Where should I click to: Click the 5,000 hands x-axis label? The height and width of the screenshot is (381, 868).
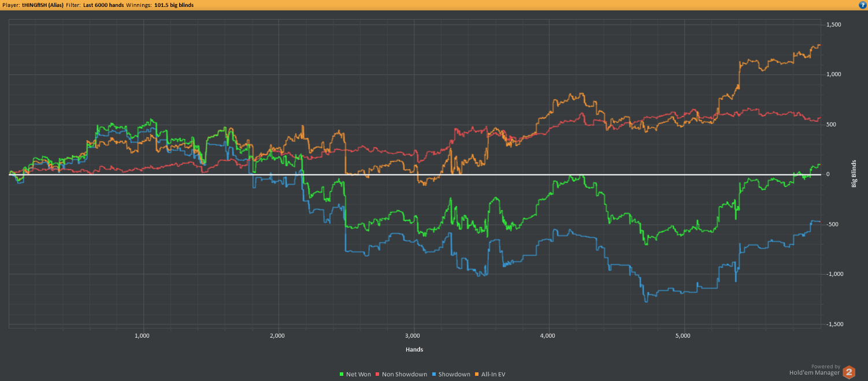(x=683, y=335)
